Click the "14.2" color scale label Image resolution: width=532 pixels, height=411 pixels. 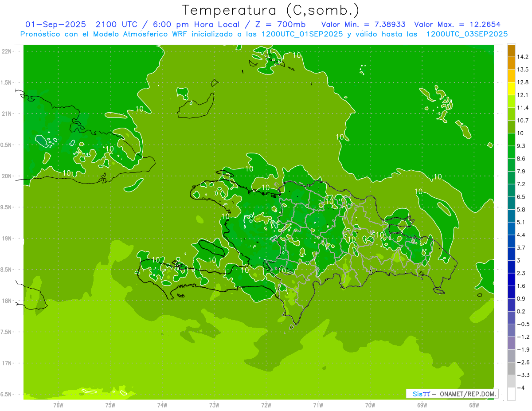(x=523, y=57)
